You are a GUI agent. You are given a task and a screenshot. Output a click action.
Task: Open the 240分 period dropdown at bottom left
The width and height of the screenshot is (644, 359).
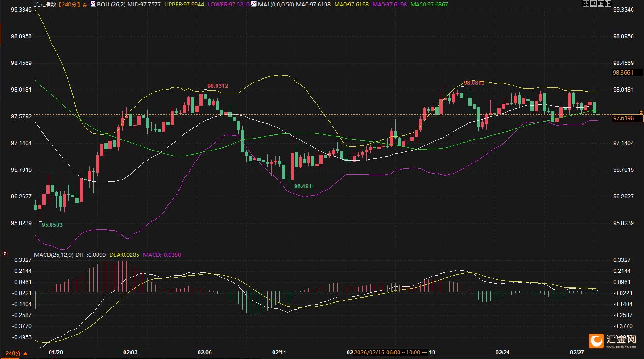click(13, 353)
